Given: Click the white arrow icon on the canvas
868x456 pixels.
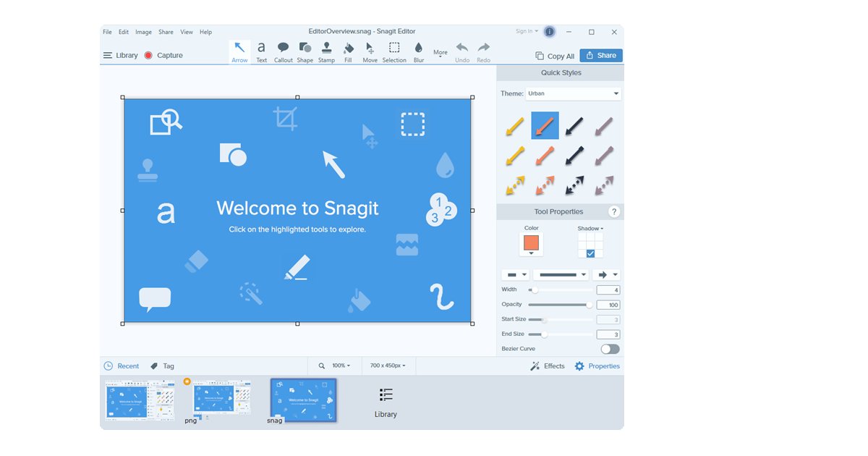Looking at the screenshot, I should (x=333, y=164).
